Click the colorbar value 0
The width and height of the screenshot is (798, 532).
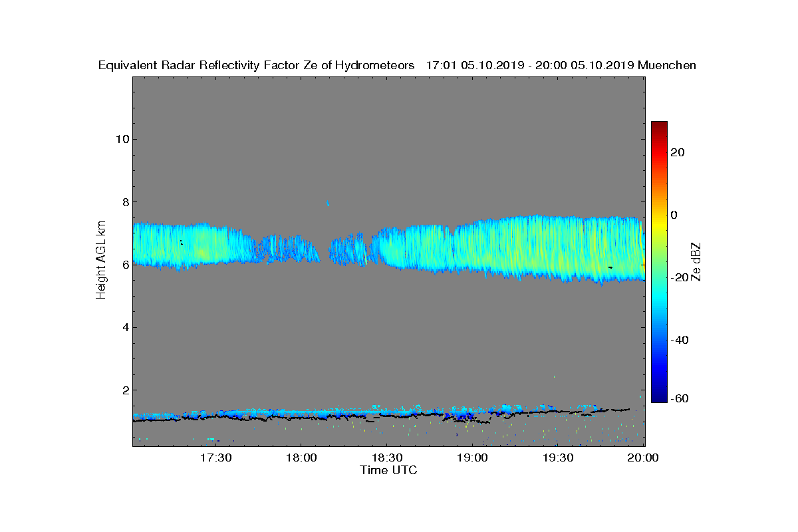[x=675, y=215]
